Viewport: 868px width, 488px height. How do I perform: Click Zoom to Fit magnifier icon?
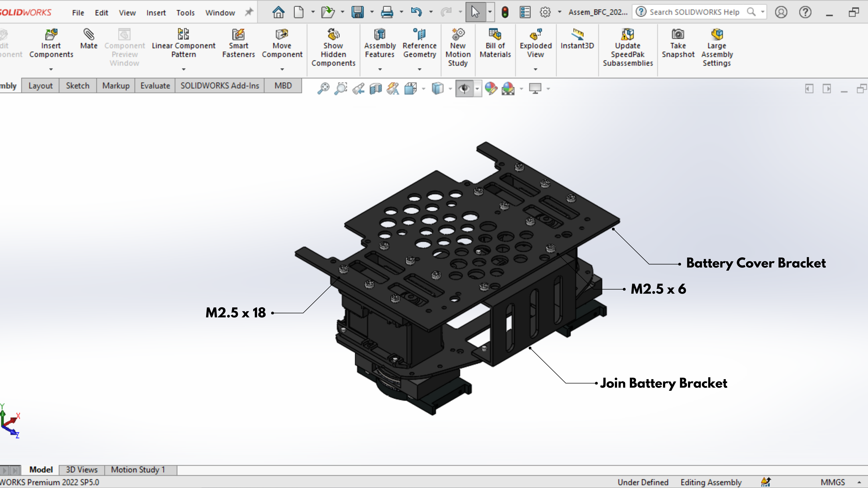323,89
